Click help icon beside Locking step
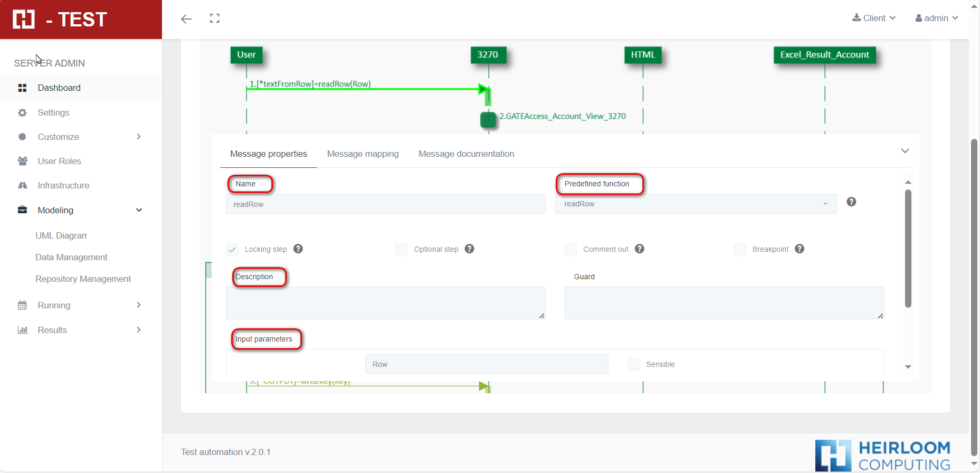The height and width of the screenshot is (473, 980). tap(298, 249)
